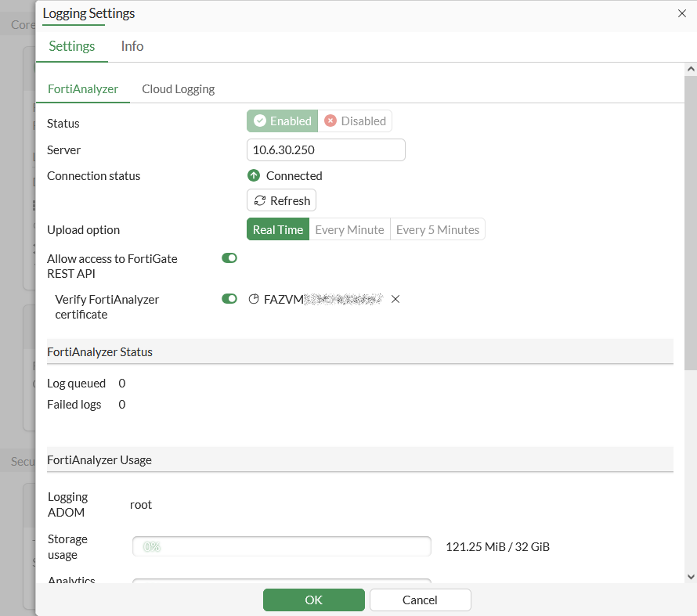The image size is (697, 616).
Task: Set upload option to Every 5 Minutes
Action: tap(438, 229)
